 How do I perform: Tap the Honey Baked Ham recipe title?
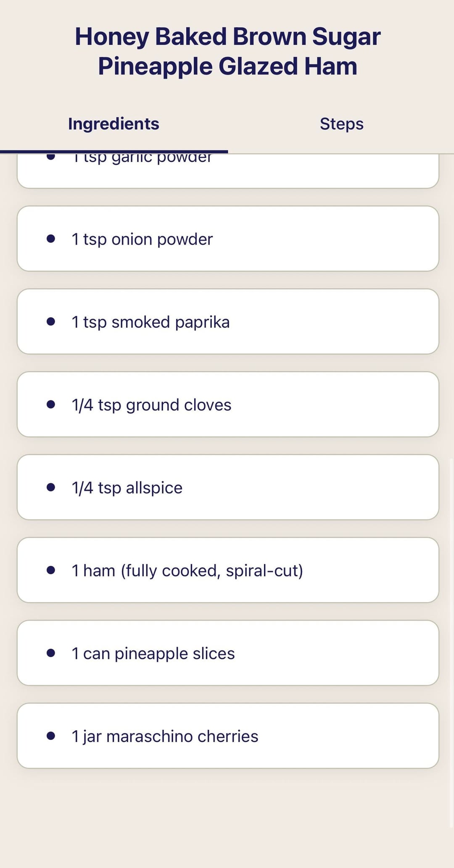tap(227, 51)
